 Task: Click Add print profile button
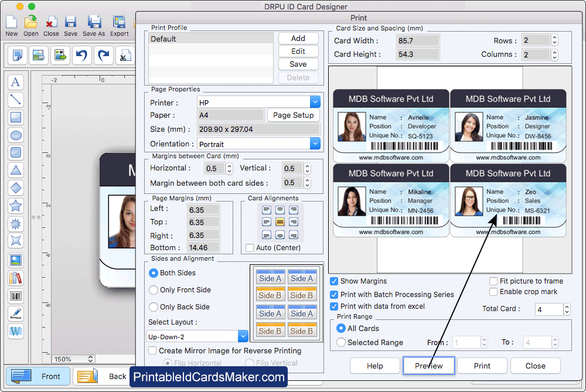click(298, 38)
